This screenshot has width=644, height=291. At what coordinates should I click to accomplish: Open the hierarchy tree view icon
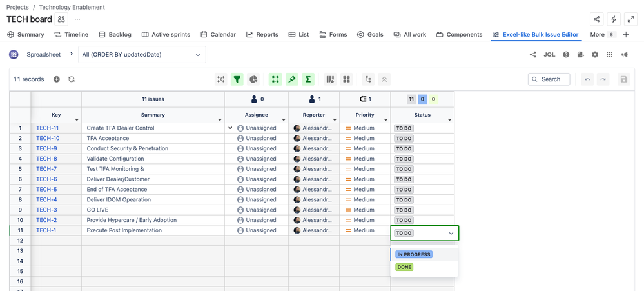pos(368,79)
